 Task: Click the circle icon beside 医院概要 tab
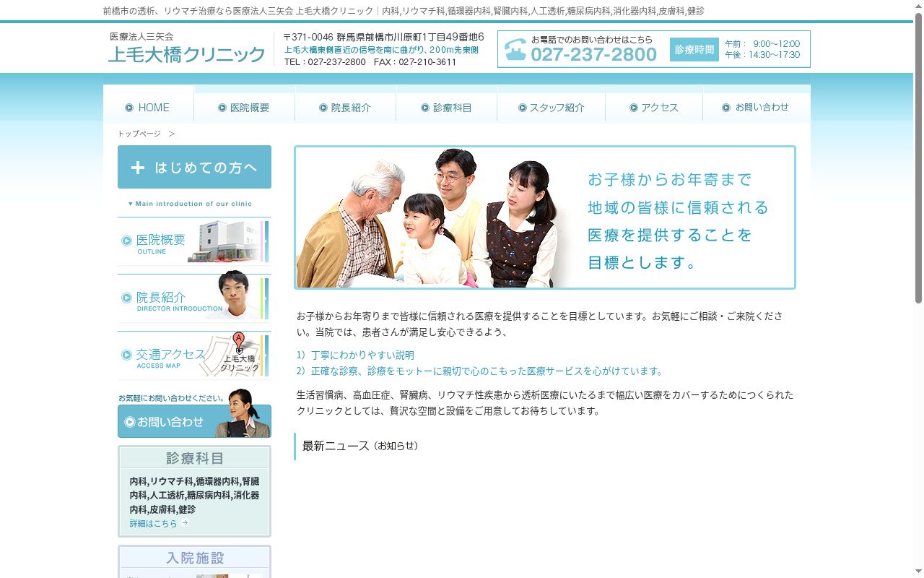(222, 108)
